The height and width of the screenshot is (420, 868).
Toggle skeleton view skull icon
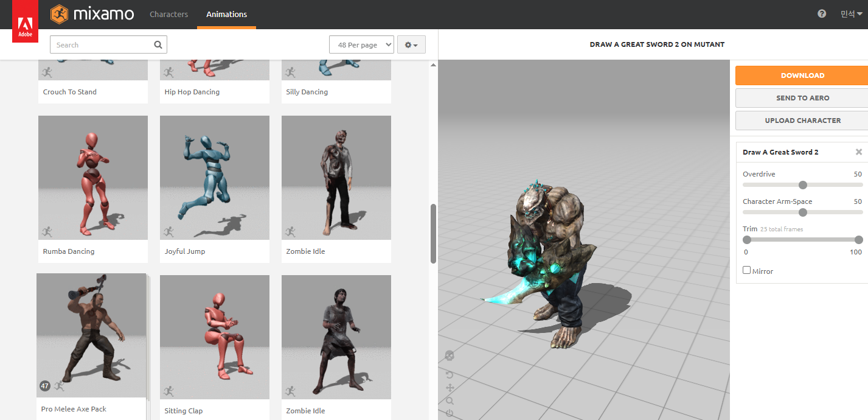tap(450, 355)
